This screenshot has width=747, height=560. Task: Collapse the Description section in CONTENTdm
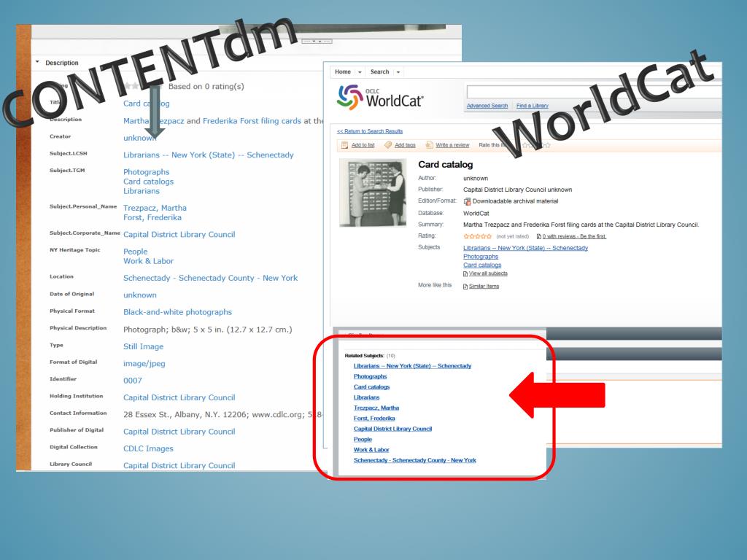38,62
